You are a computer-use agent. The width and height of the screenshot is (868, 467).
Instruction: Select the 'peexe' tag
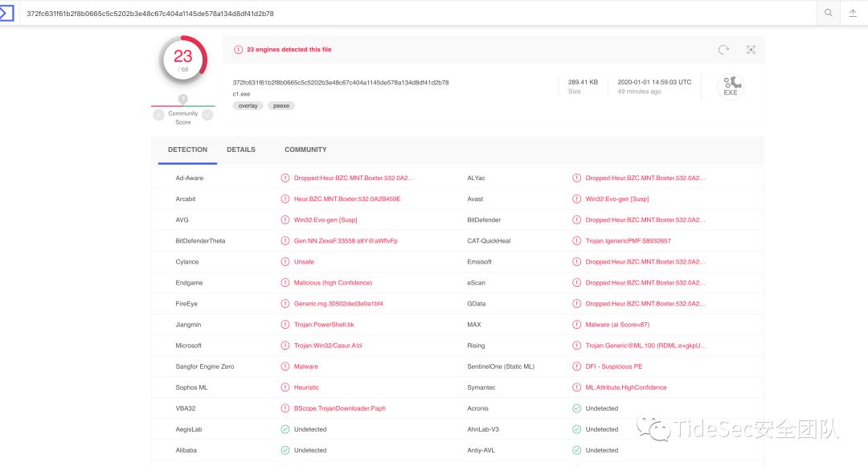(x=281, y=105)
